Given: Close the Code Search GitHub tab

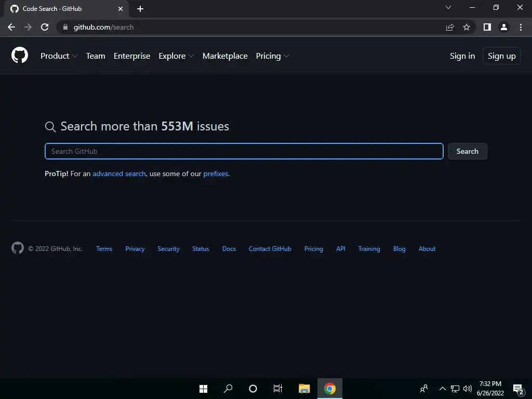Looking at the screenshot, I should coord(121,9).
